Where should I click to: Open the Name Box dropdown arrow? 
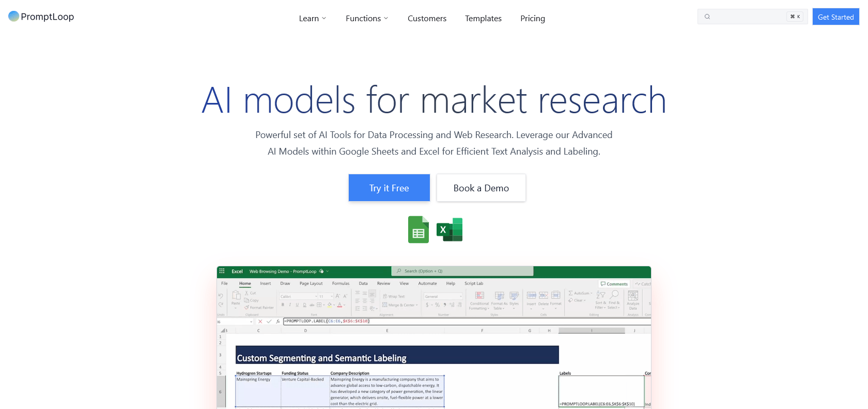[251, 322]
